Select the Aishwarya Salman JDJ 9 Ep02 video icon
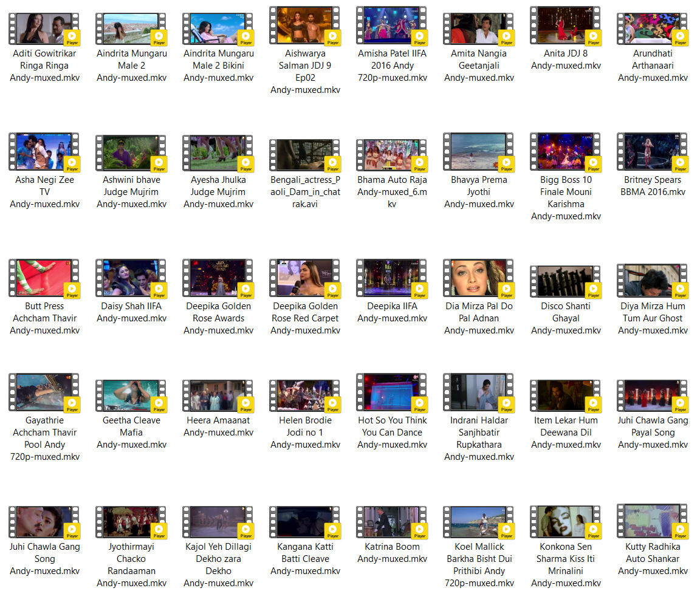The image size is (700, 602). [x=305, y=26]
